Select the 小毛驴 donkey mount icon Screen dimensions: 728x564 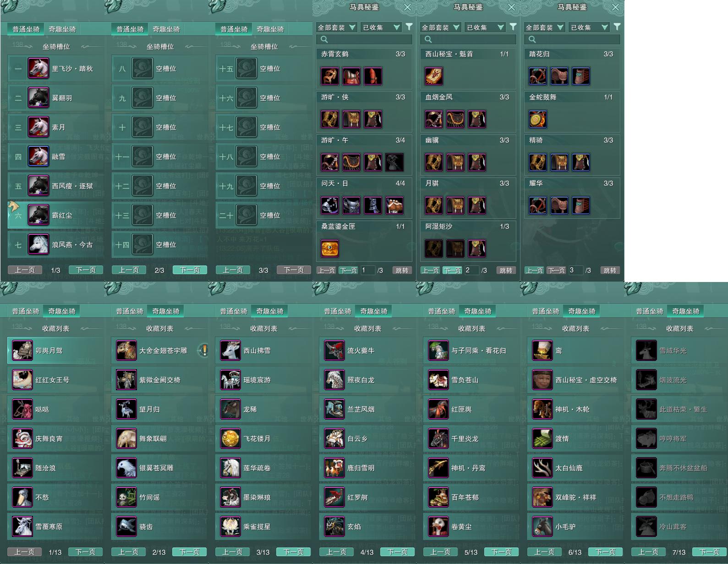tap(542, 527)
